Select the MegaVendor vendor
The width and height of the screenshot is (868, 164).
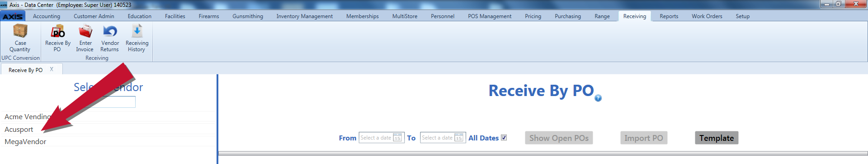point(108,141)
